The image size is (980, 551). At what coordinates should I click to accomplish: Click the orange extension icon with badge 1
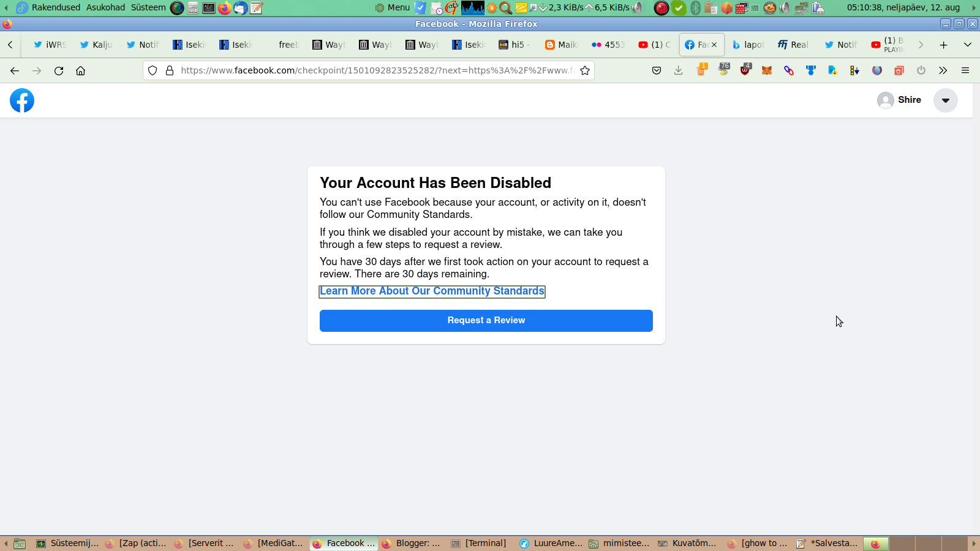tap(701, 70)
